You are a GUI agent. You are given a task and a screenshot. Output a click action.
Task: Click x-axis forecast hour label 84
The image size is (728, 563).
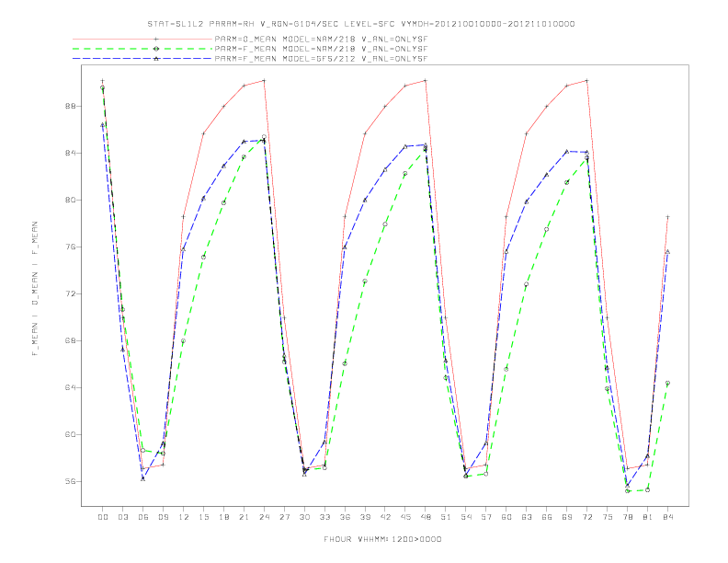(x=668, y=517)
